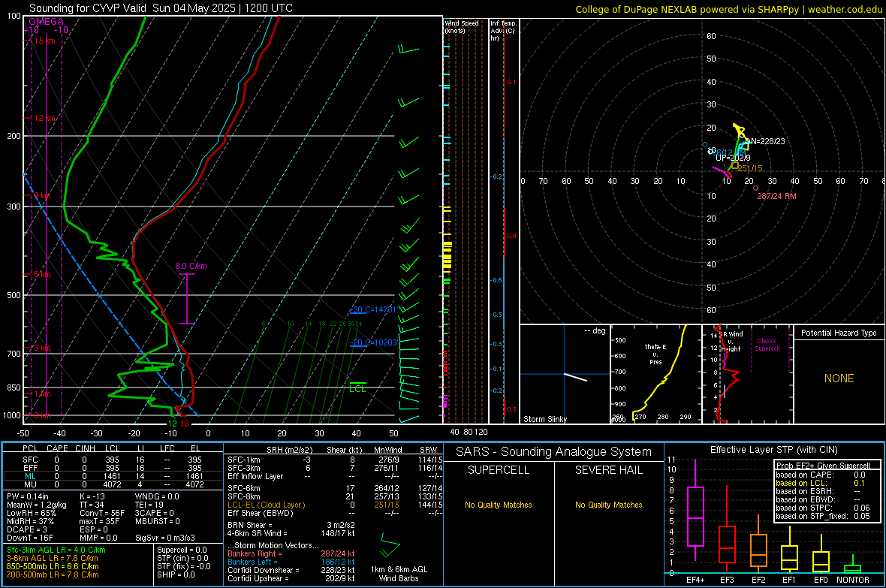The height and width of the screenshot is (588, 886).
Task: Click the orange '251/15' hodograph label
Action: (750, 168)
